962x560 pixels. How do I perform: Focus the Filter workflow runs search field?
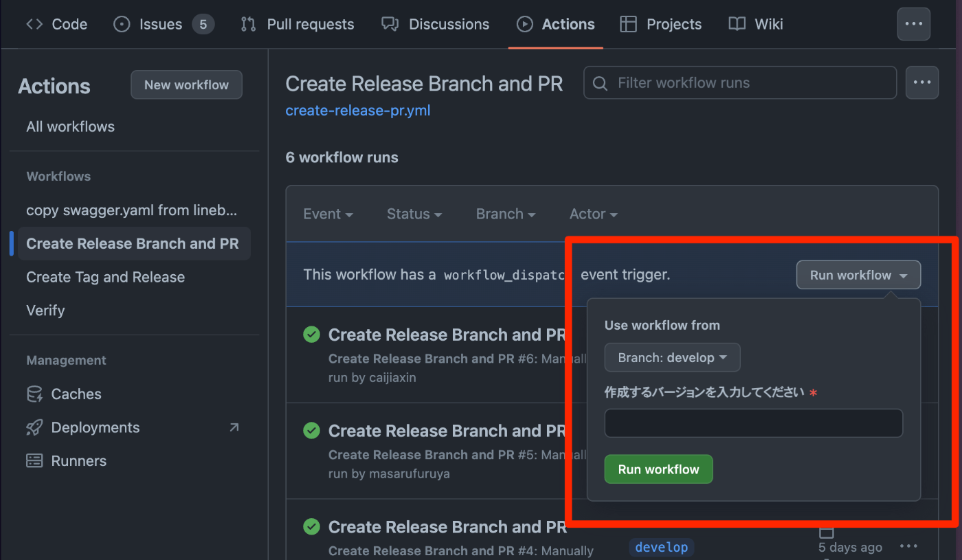(740, 82)
